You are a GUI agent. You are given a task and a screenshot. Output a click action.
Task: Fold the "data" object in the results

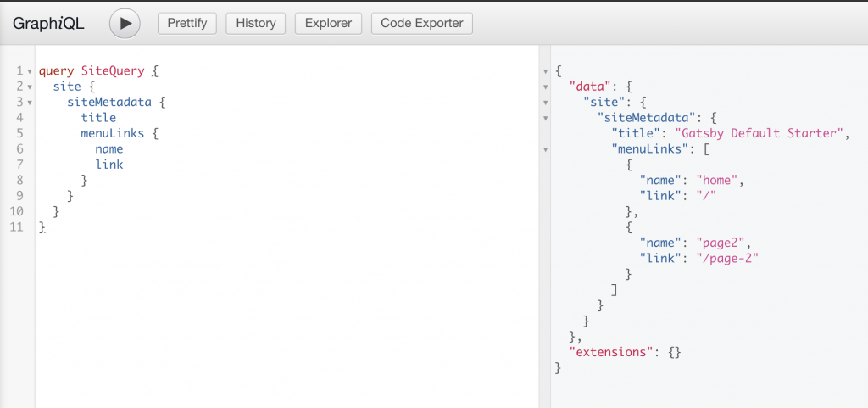(545, 87)
